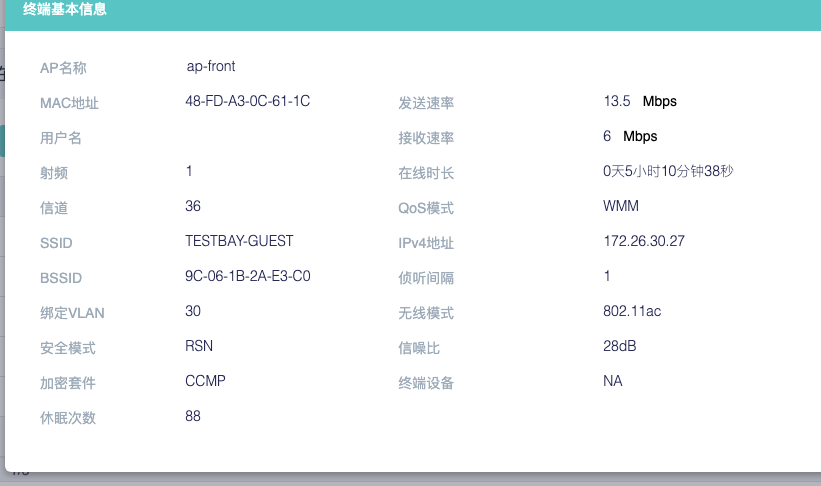Click the 休眠次数 value 88
Image resolution: width=821 pixels, height=486 pixels.
point(193,416)
